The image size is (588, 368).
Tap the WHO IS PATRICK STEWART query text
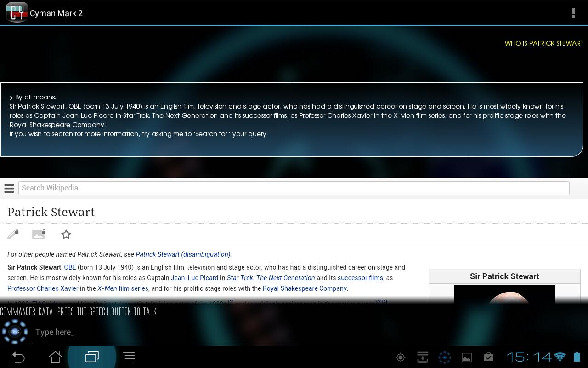544,43
